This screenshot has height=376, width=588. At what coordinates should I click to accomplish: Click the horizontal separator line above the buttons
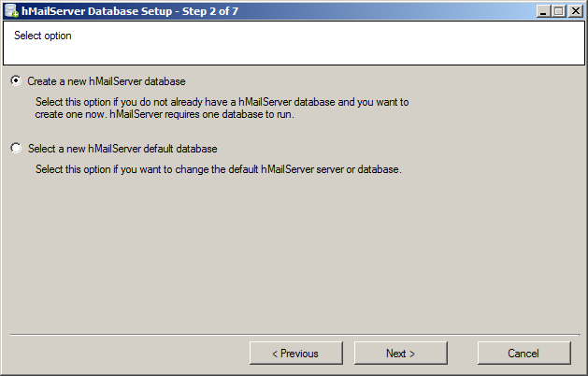tap(294, 333)
